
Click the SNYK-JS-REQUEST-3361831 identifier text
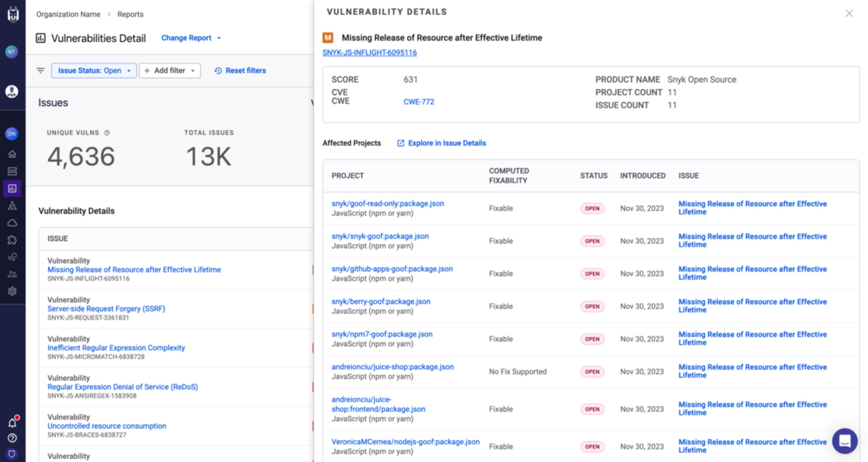pyautogui.click(x=88, y=318)
